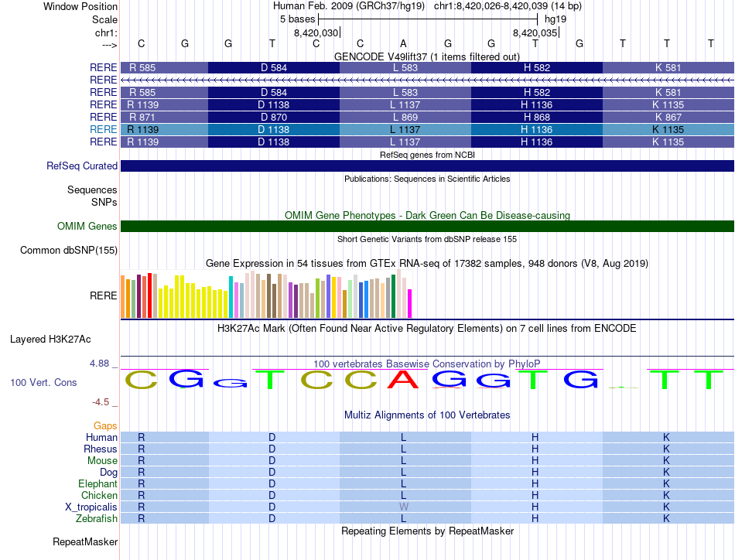The height and width of the screenshot is (560, 735).
Task: Click the 4.88 PhyloP upper limit value
Action: 99,364
